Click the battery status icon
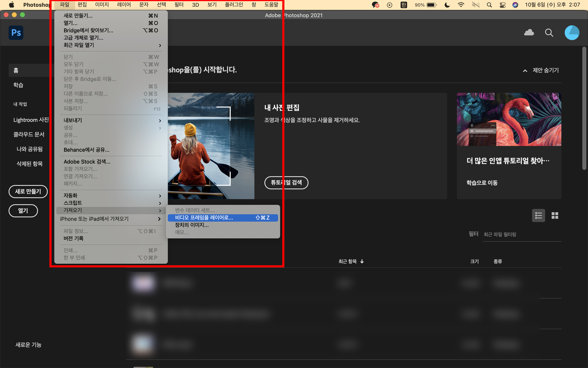This screenshot has height=368, width=588. 432,5
